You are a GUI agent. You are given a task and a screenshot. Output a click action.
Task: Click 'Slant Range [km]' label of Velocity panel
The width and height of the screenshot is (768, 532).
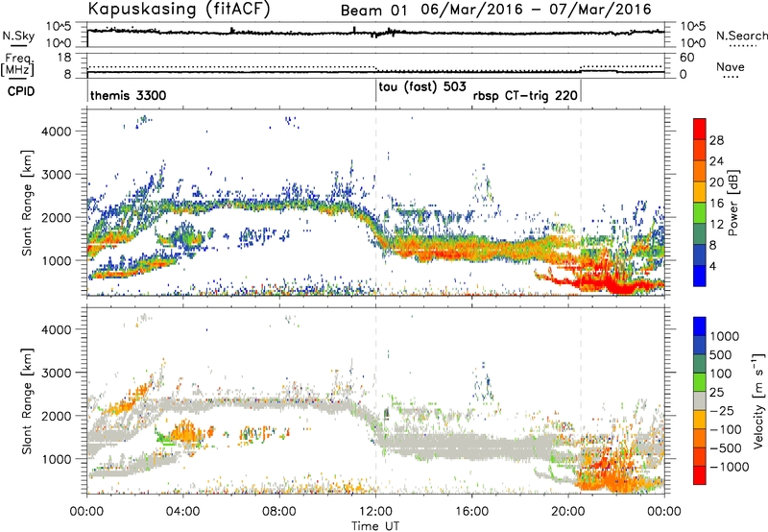pos(27,400)
